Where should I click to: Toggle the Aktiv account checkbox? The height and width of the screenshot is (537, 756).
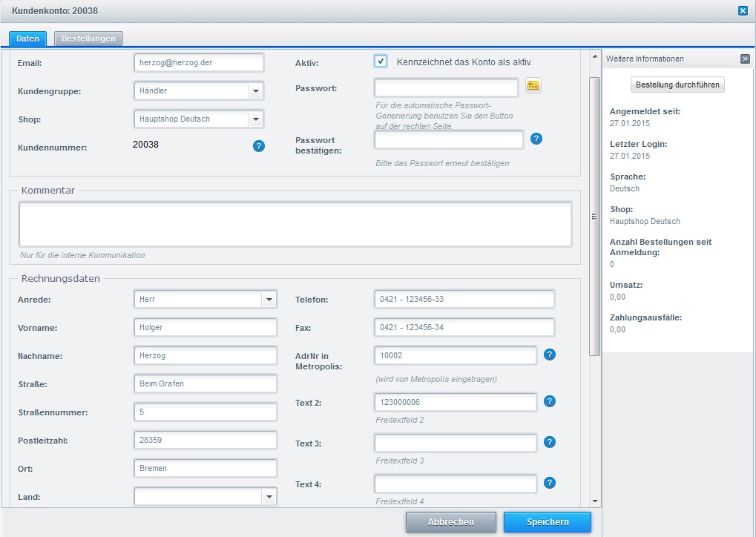381,62
